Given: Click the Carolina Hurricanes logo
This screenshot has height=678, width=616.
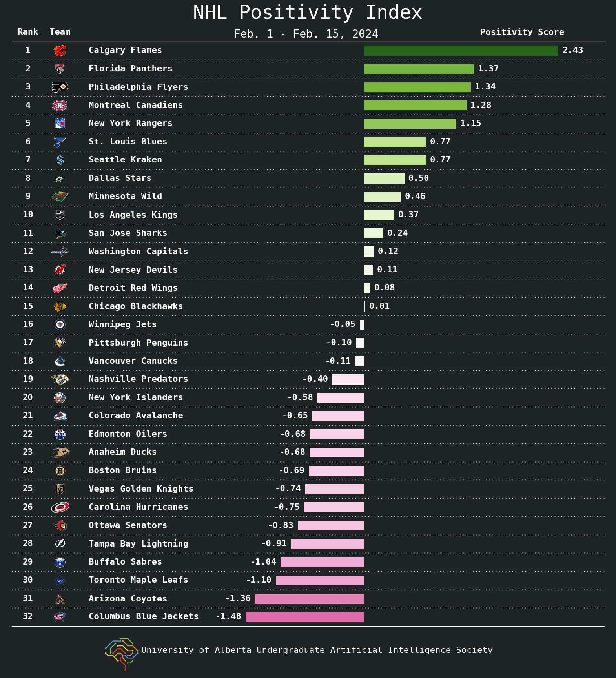Looking at the screenshot, I should point(60,507).
